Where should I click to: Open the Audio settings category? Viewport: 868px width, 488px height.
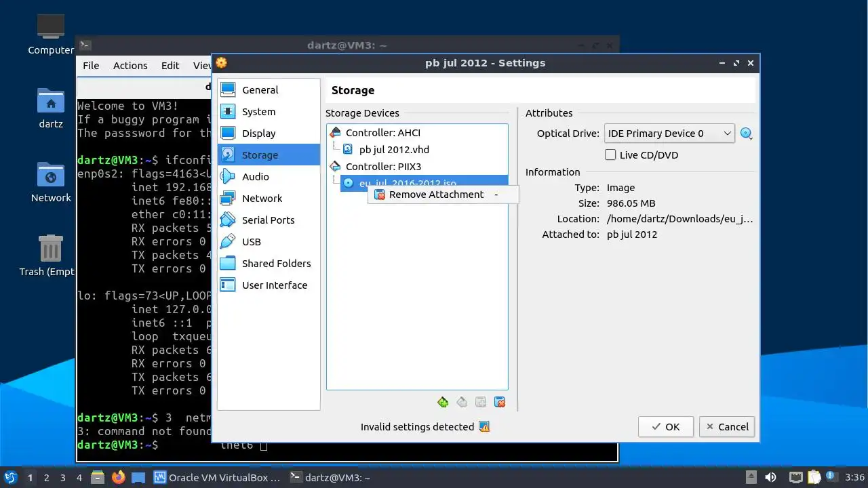tap(269, 176)
